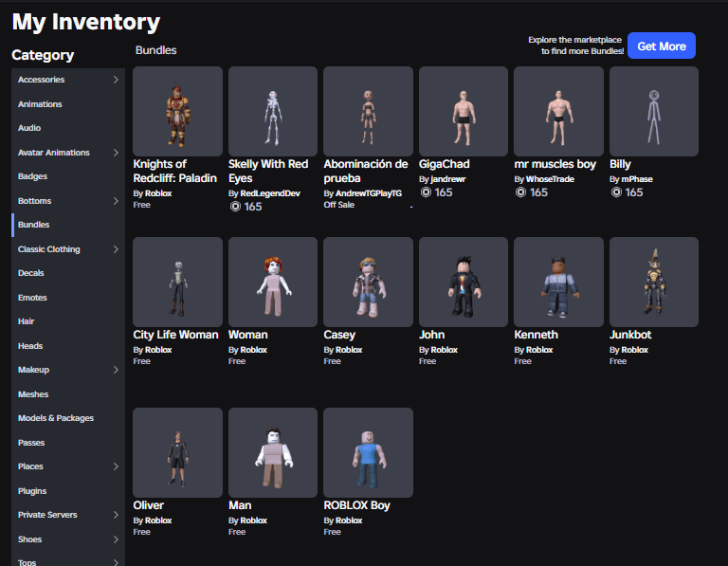
Task: Expand the Tops category chevron
Action: (x=116, y=562)
